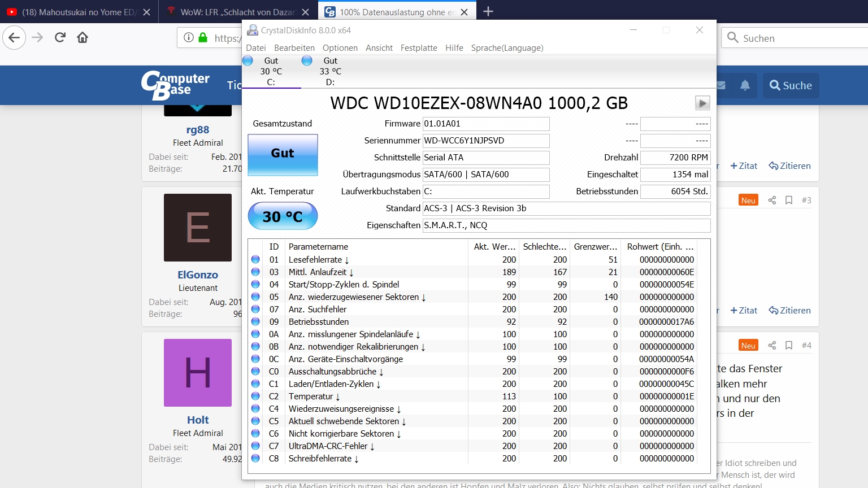The width and height of the screenshot is (868, 488).
Task: Click the post number #3 link
Action: click(x=806, y=200)
